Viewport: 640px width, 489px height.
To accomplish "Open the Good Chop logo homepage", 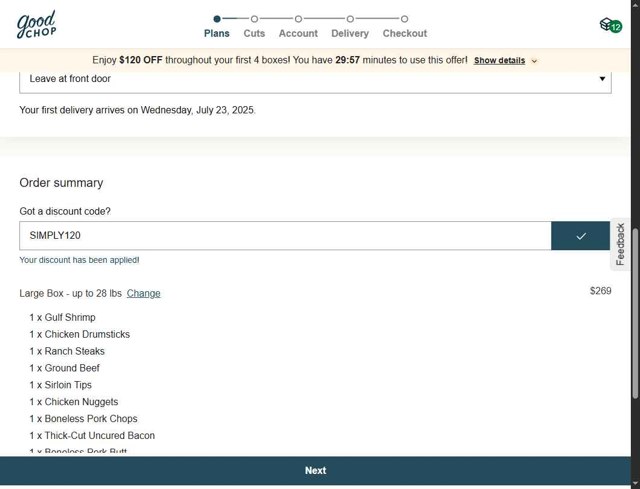I will tap(36, 24).
